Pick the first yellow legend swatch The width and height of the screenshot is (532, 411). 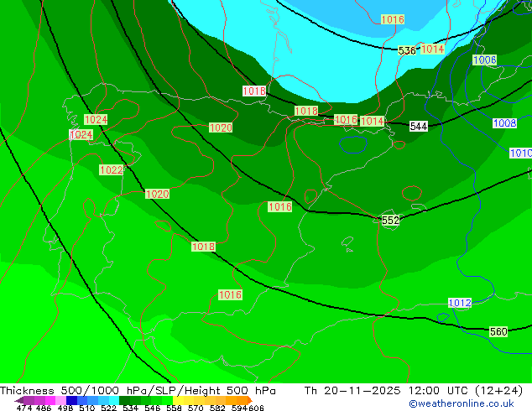[x=178, y=400]
